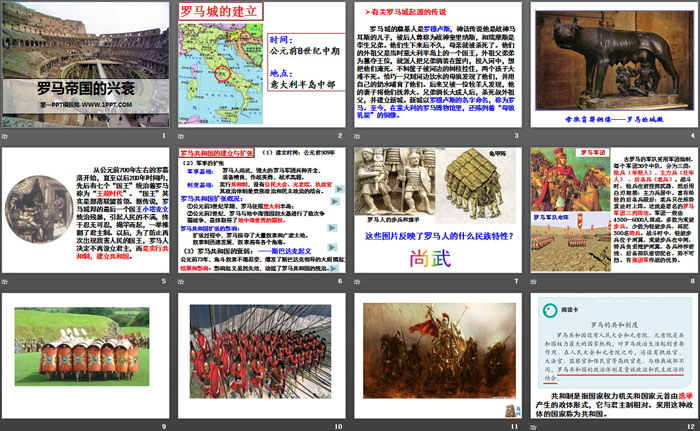Click the slide number label "7"
This screenshot has height=431, width=700.
[x=517, y=281]
